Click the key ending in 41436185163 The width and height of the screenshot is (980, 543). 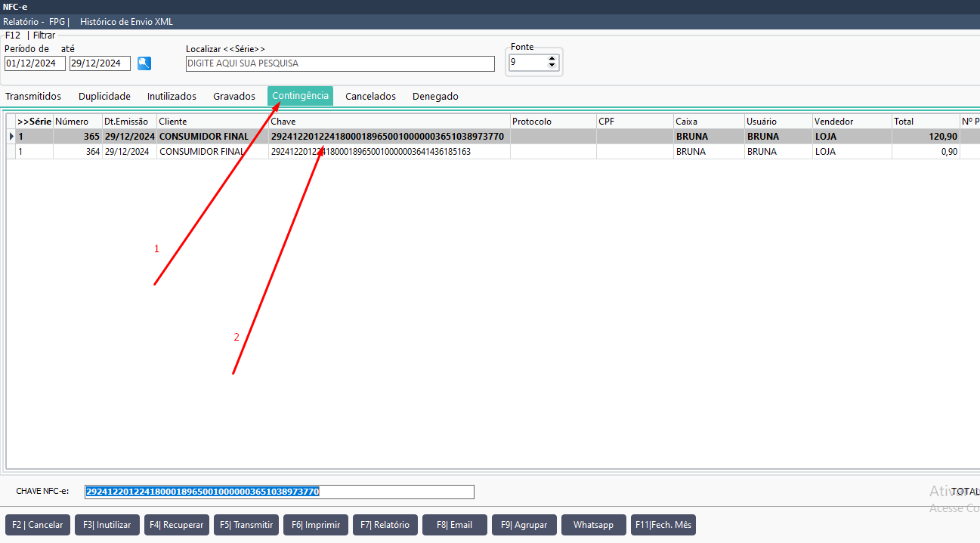click(370, 152)
